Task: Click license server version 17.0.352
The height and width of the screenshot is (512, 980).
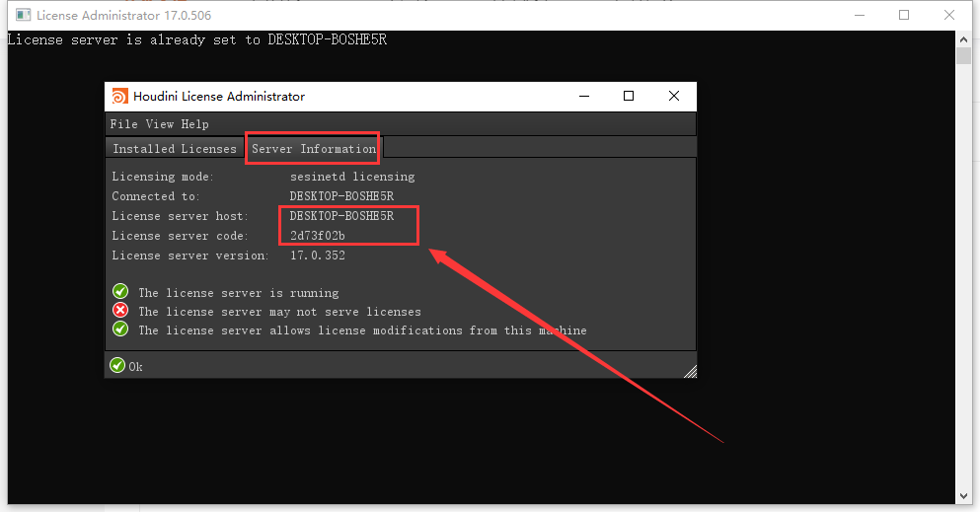Action: (x=318, y=256)
